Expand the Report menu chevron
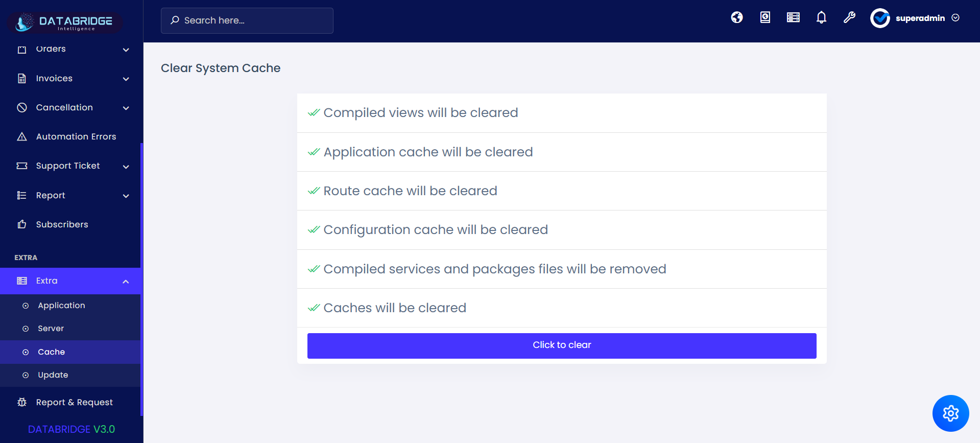Screen dimensions: 980x443 (x=126, y=196)
